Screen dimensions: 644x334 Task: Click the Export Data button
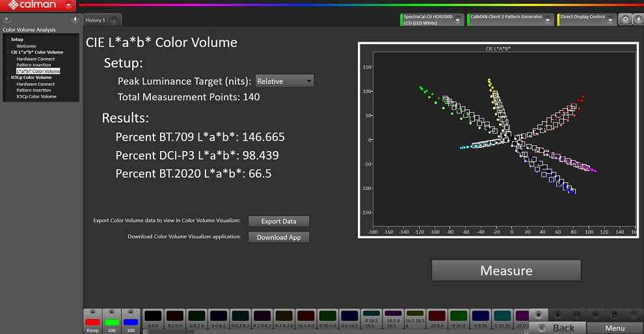278,221
